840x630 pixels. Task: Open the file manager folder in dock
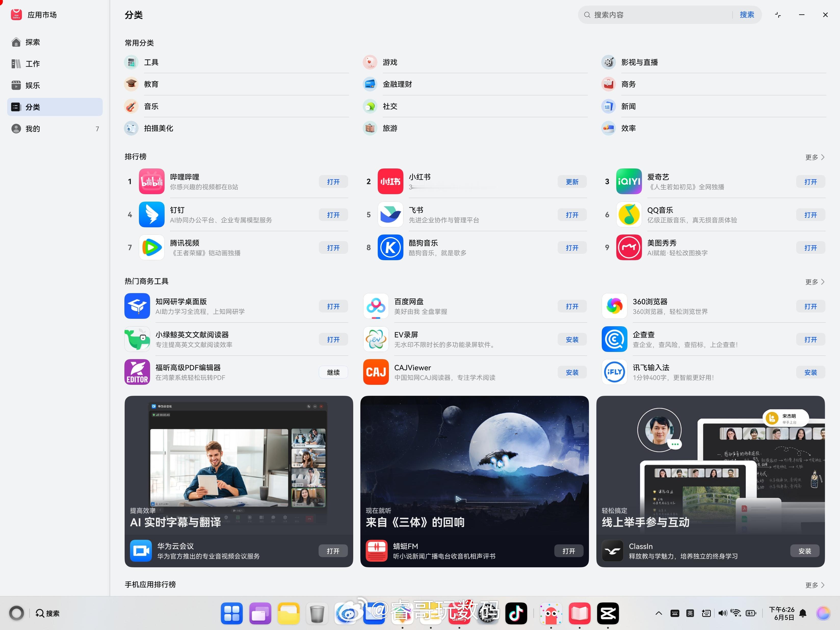pyautogui.click(x=288, y=613)
